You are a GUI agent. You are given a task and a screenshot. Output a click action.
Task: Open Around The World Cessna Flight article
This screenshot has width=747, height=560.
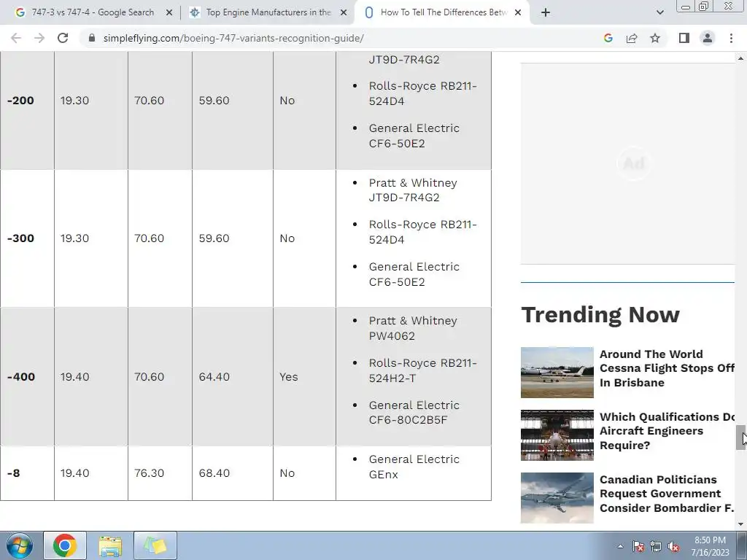click(667, 368)
